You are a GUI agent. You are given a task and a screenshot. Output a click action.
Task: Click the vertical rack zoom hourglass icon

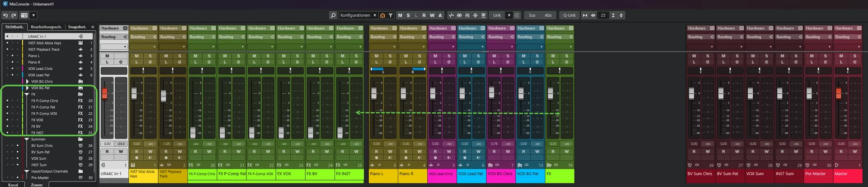click(613, 15)
